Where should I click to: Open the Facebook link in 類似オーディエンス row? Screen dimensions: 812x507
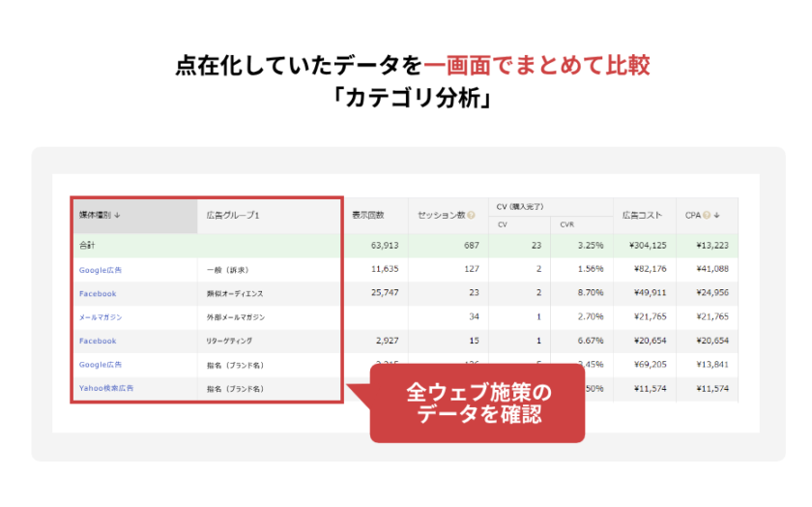coord(98,293)
